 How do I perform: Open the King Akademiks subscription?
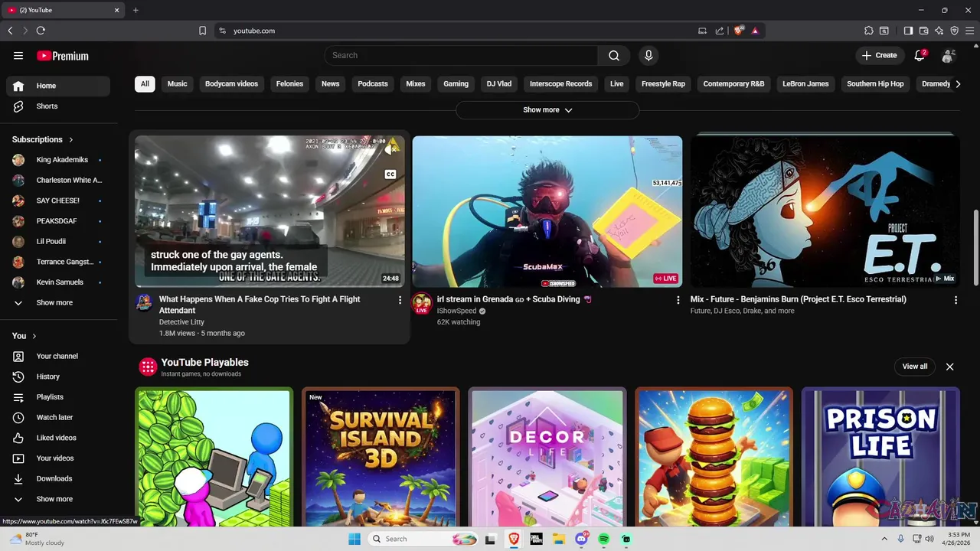58,160
